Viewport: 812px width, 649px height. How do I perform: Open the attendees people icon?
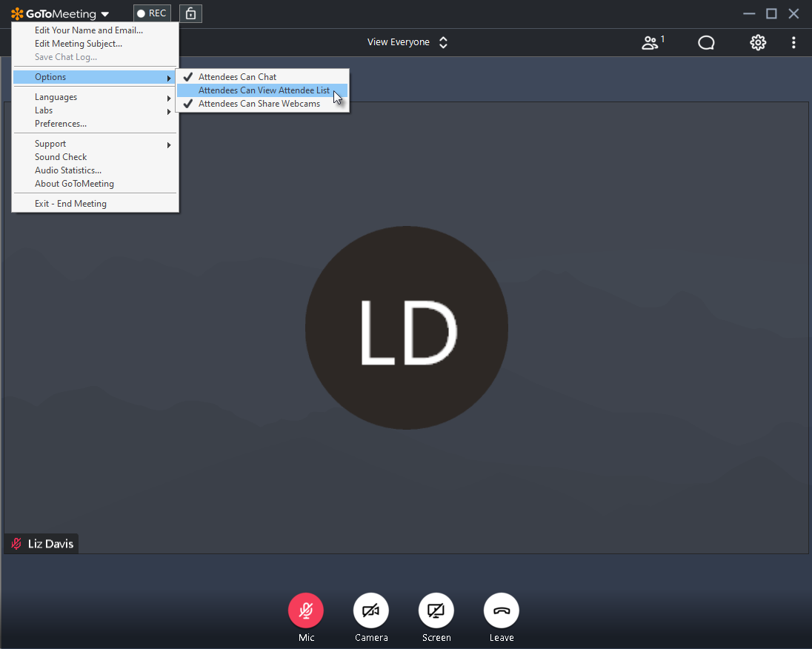(650, 43)
